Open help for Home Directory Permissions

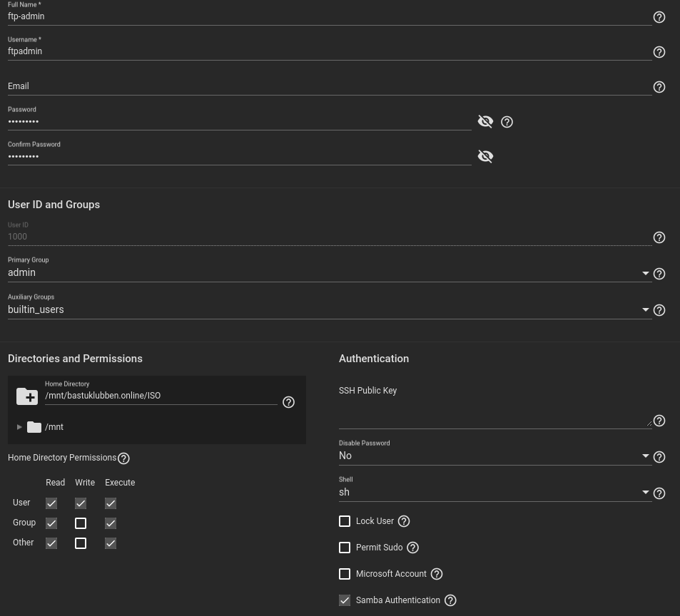pyautogui.click(x=123, y=458)
